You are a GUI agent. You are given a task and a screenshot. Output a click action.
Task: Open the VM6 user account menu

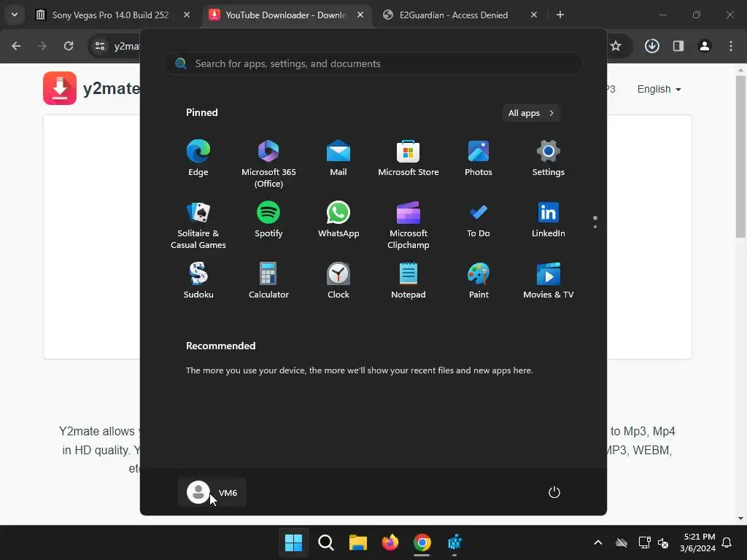[212, 492]
